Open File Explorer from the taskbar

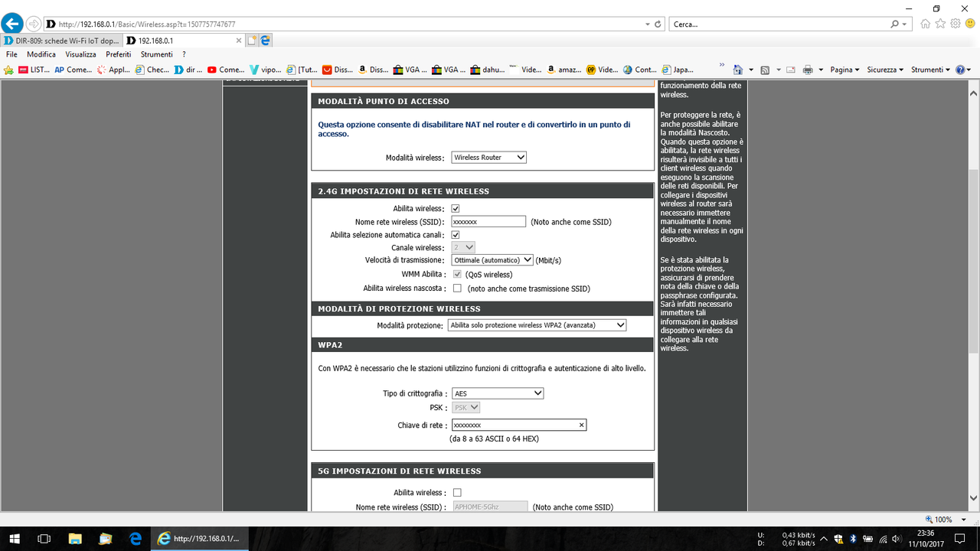(74, 539)
